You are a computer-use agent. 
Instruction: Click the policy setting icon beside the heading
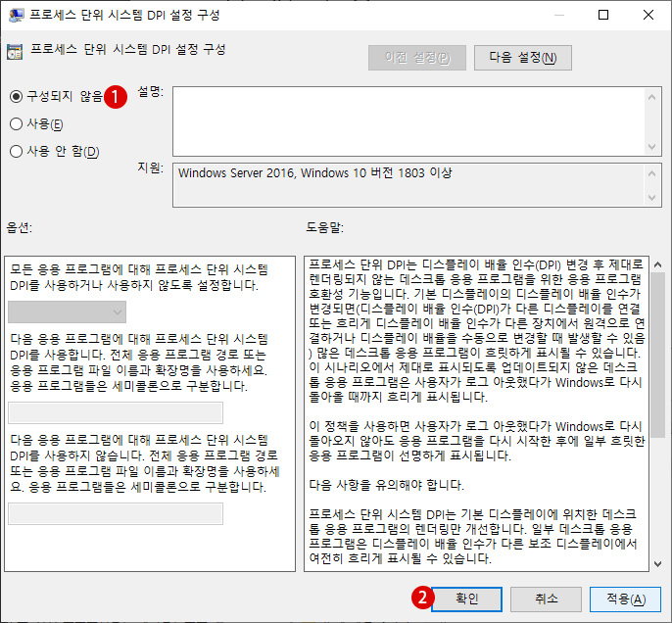[x=15, y=52]
